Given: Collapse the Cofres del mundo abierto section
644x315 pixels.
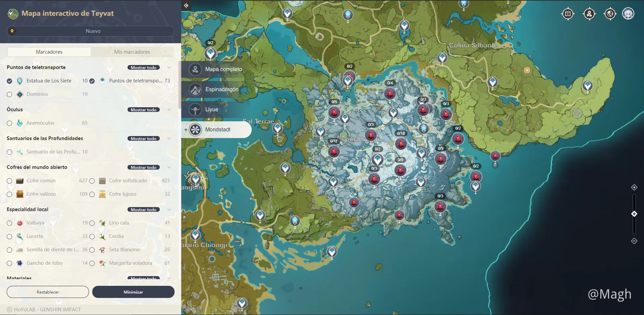Looking at the screenshot, I should (x=169, y=167).
